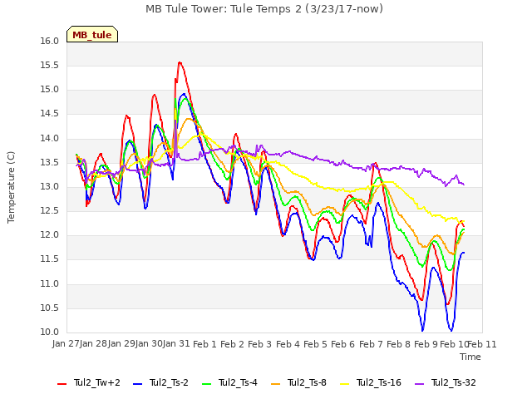Viewport: 532px width, 399px height.
Task: Click the green Tul2_Ts-4 legend swatch
Action: click(x=207, y=383)
